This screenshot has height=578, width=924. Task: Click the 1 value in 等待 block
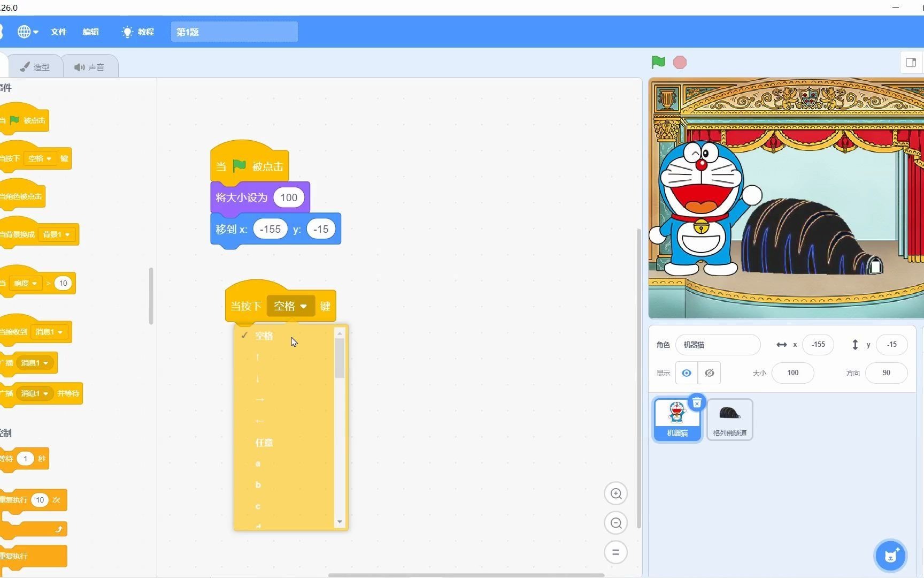[25, 459]
